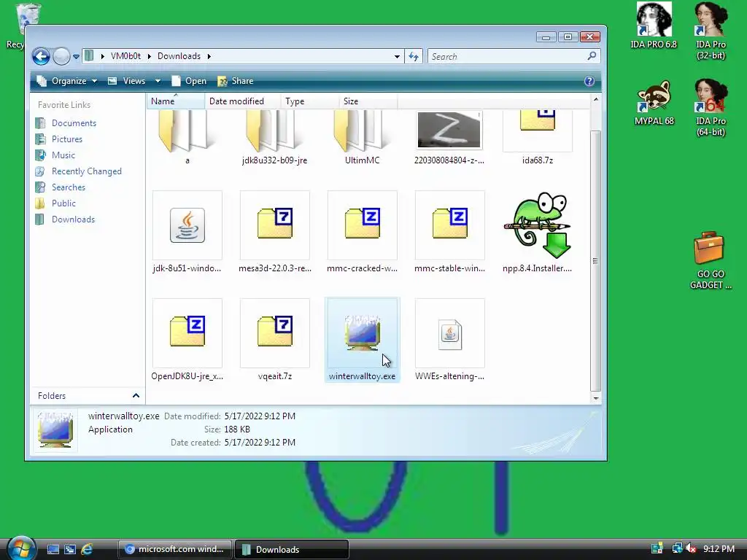Viewport: 747px width, 560px height.
Task: Click Show Desktop quick launch icon
Action: 53,549
